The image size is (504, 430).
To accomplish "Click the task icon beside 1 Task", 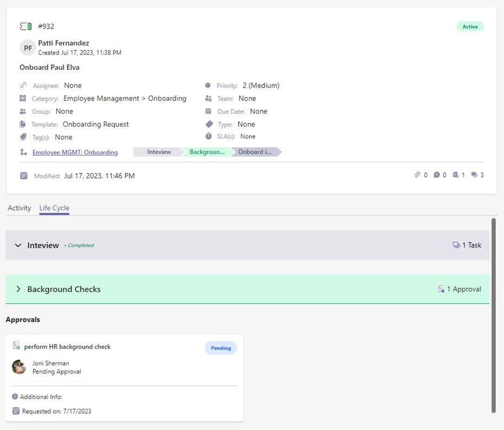I will pos(456,245).
